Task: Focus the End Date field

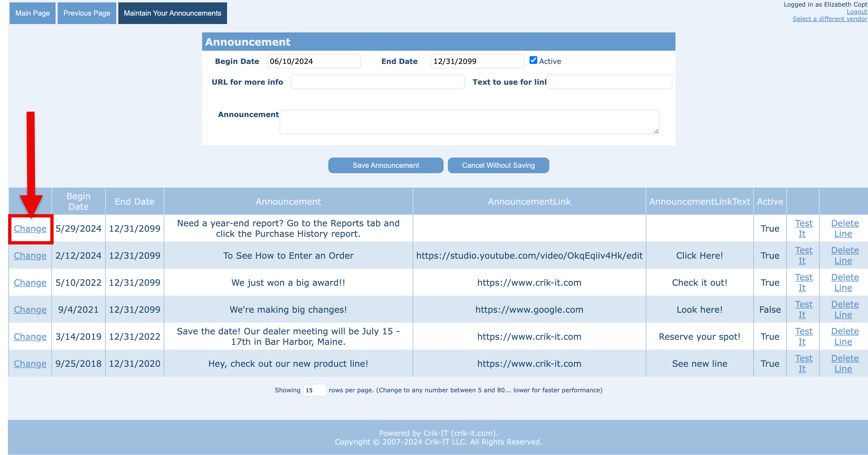Action: (x=477, y=61)
